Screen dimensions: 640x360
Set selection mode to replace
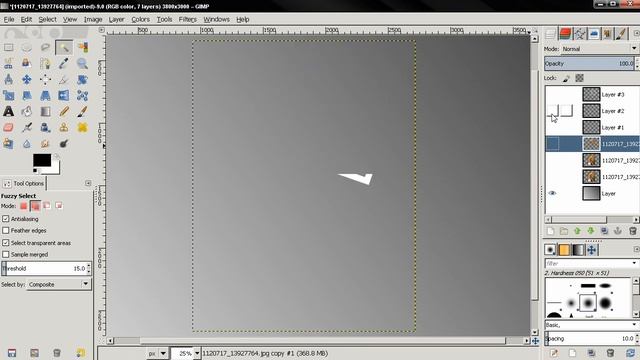pyautogui.click(x=24, y=206)
